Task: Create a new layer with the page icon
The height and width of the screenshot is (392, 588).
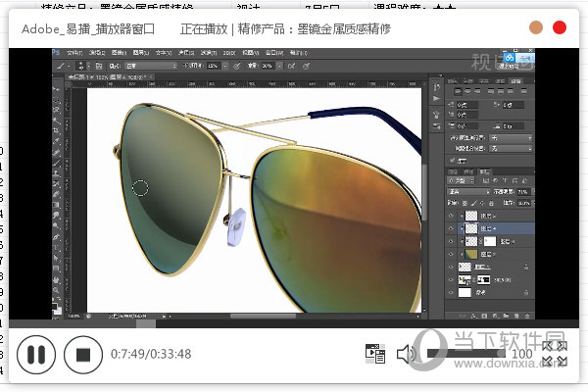Action: 516,317
